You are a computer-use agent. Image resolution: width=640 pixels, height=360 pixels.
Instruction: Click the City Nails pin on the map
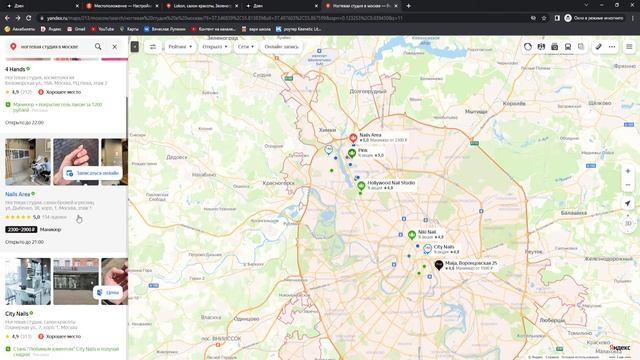[427, 249]
